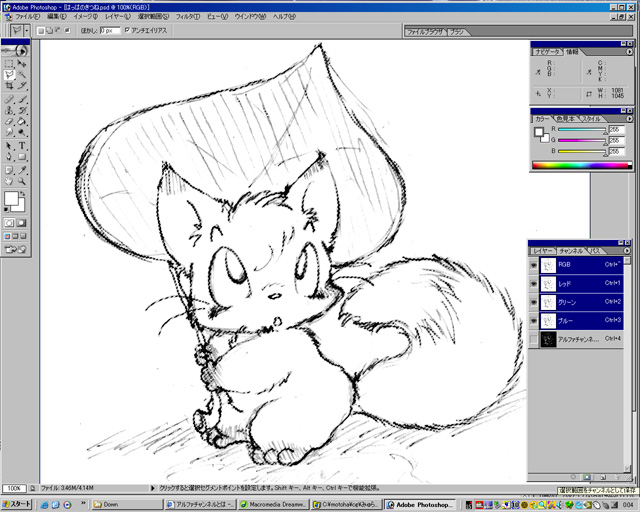
Task: Select the Move tool
Action: point(22,64)
